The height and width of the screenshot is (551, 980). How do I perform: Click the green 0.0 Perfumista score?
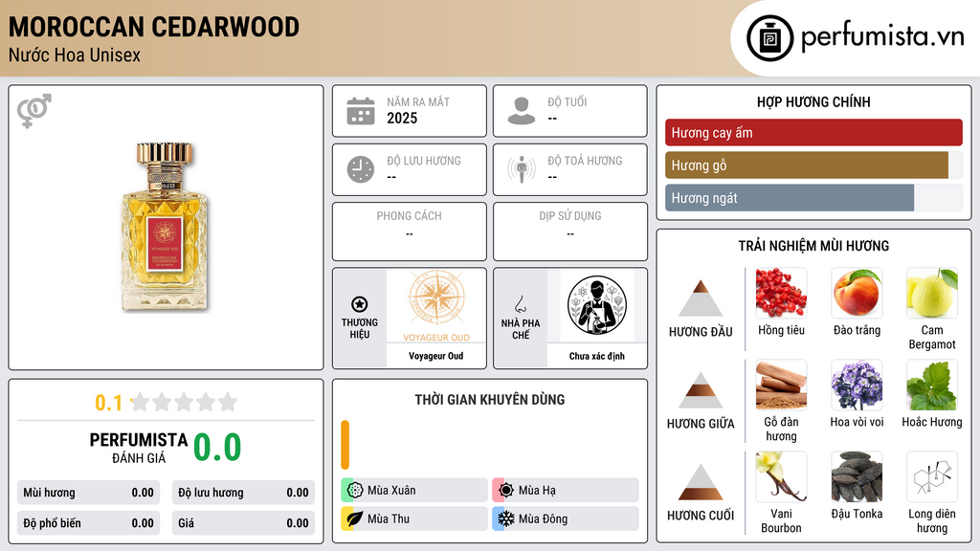point(217,448)
